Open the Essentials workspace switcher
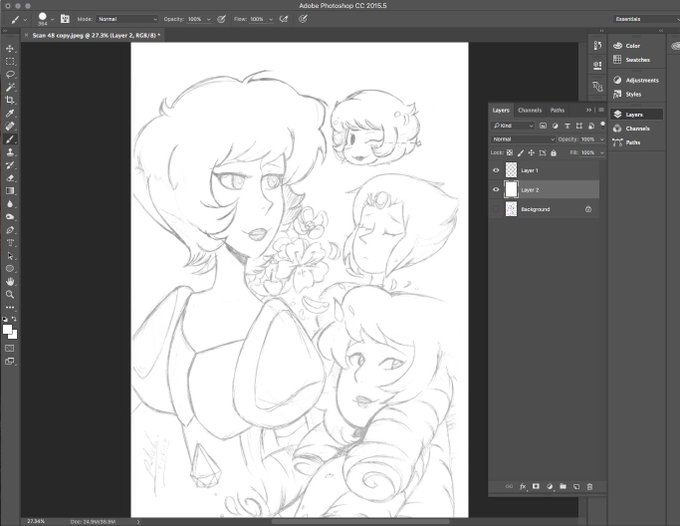 (645, 19)
